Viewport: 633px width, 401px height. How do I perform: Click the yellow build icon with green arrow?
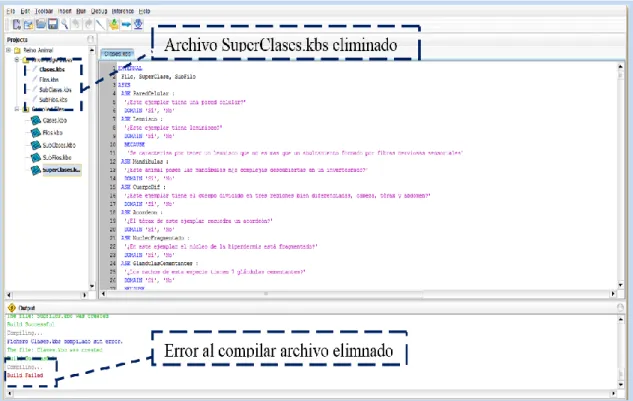tap(114, 24)
